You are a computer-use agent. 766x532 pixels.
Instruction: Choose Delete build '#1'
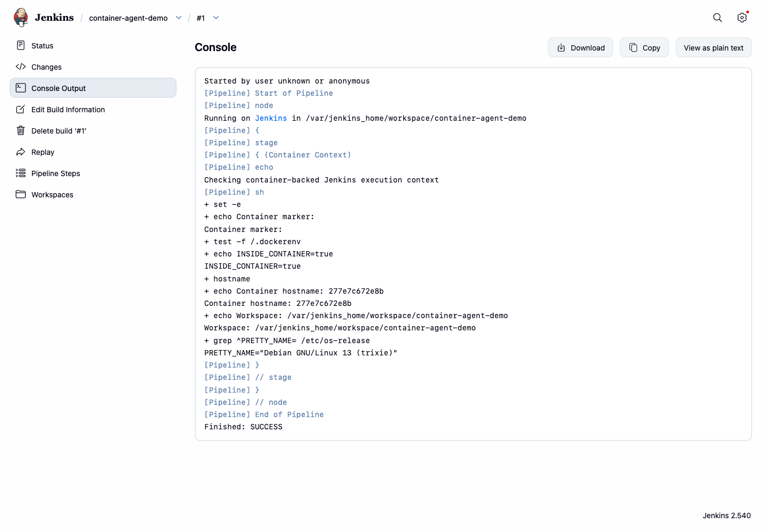click(x=93, y=131)
